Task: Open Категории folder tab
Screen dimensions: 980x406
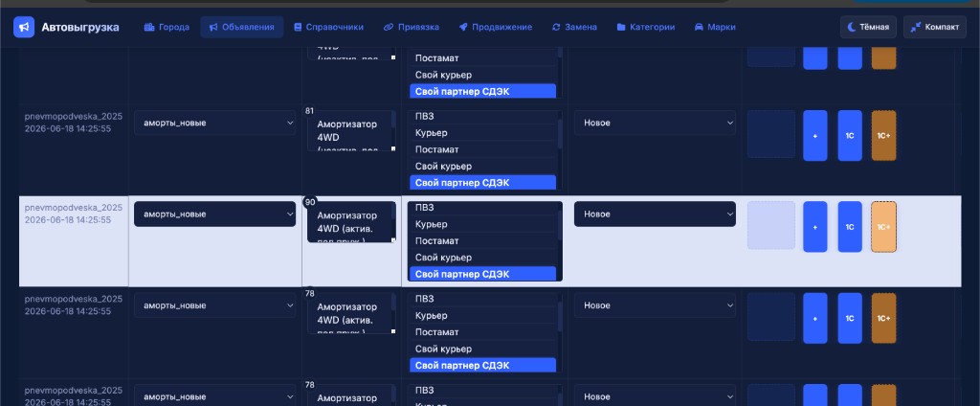Action: (645, 27)
